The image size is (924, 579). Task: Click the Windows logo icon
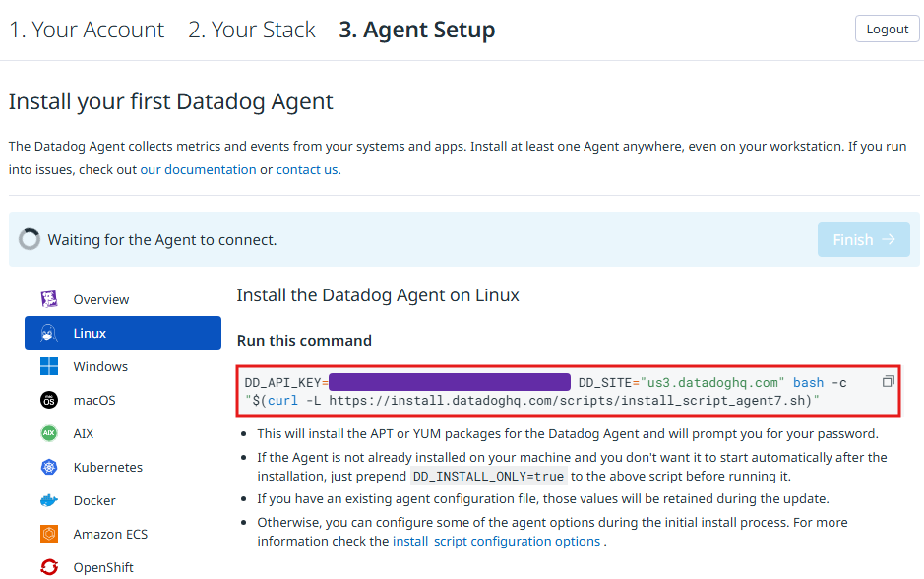[49, 366]
